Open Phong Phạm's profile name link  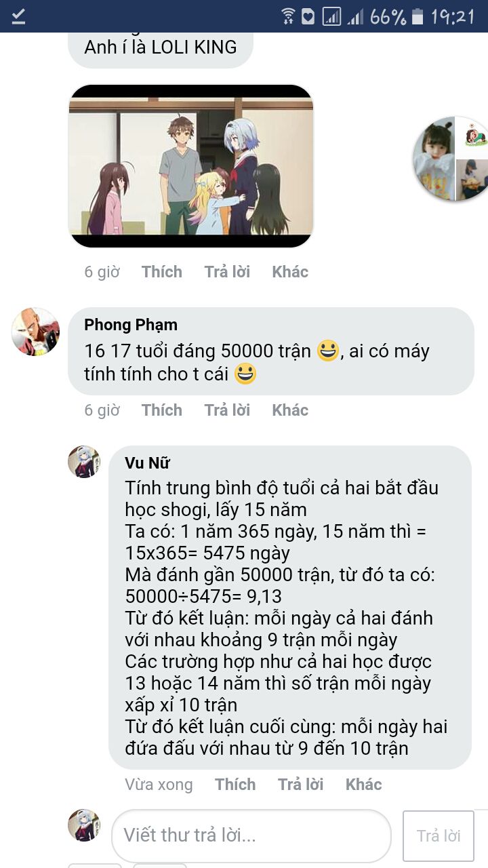click(x=131, y=325)
